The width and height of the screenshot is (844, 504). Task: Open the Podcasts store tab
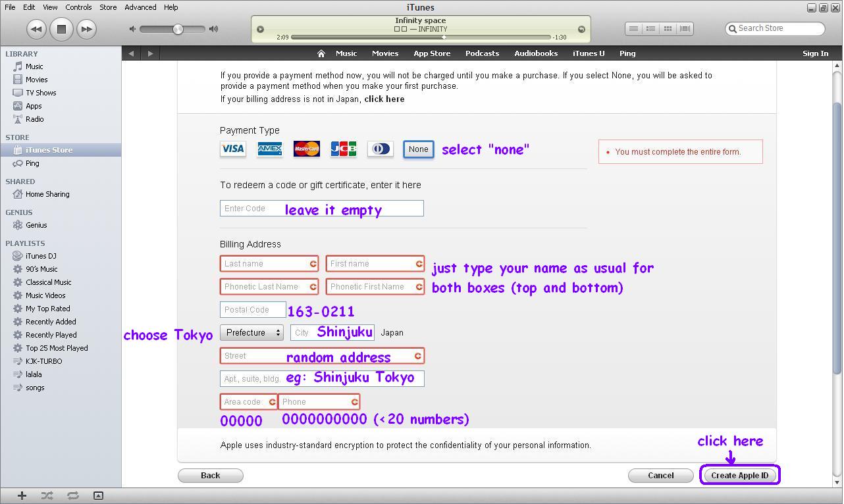coord(482,53)
